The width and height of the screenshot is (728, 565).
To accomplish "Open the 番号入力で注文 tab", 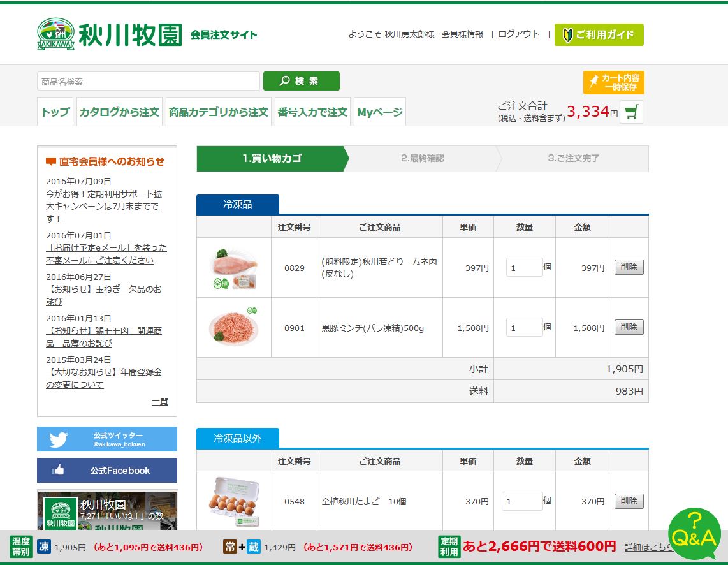I will [x=312, y=112].
